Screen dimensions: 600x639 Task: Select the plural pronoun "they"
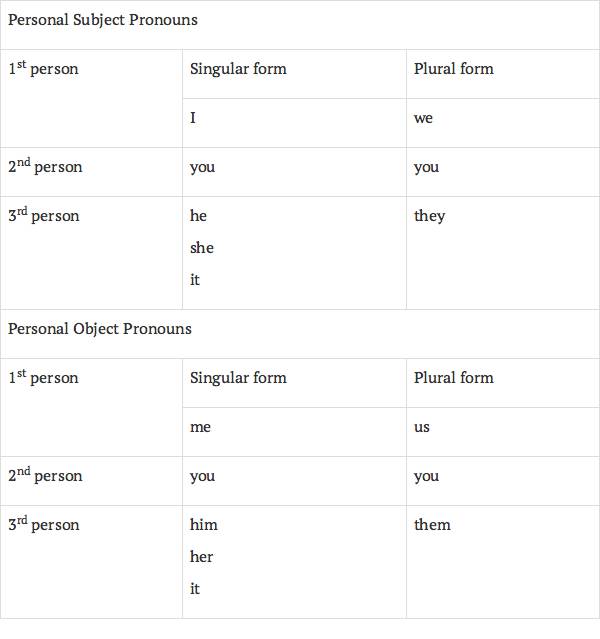click(430, 216)
